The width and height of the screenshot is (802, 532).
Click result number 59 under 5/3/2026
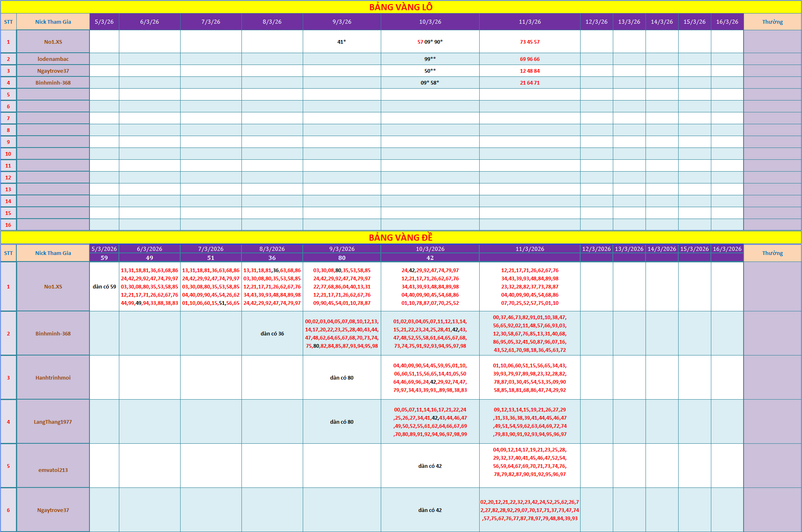click(x=104, y=258)
